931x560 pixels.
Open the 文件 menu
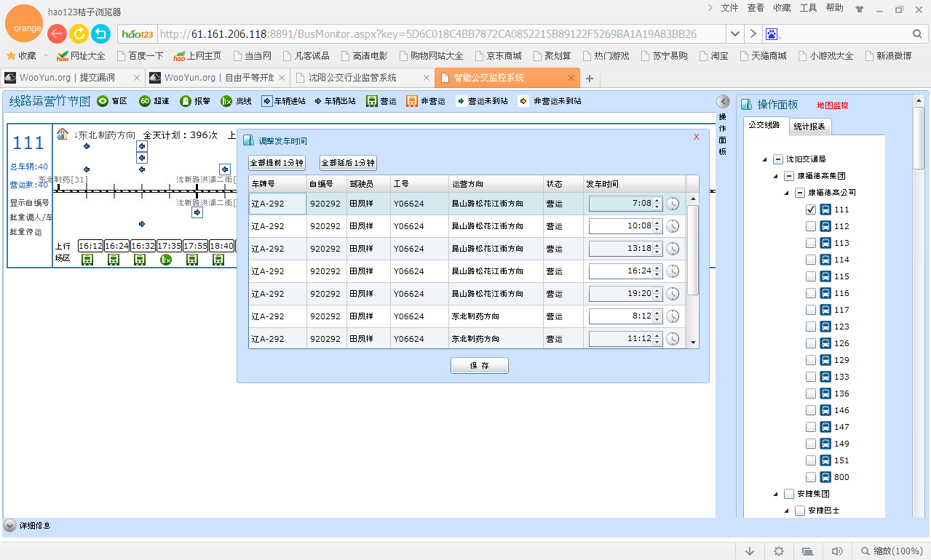[x=729, y=8]
